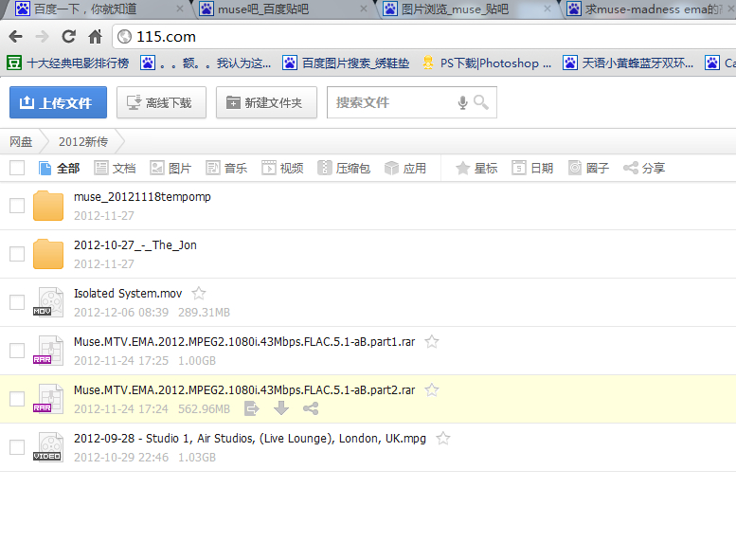Click folder name muse_20121118tempomp
736x560 pixels.
pyautogui.click(x=142, y=197)
